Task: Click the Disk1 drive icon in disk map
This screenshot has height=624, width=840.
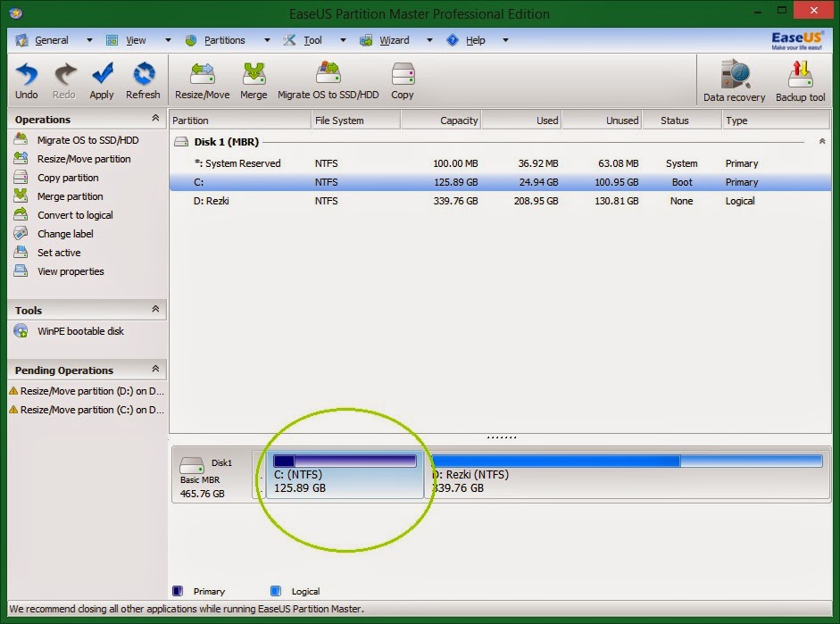Action: pos(192,464)
